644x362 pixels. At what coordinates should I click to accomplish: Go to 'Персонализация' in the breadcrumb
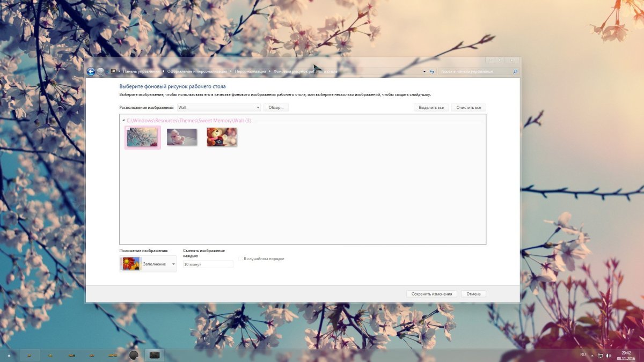pos(250,71)
